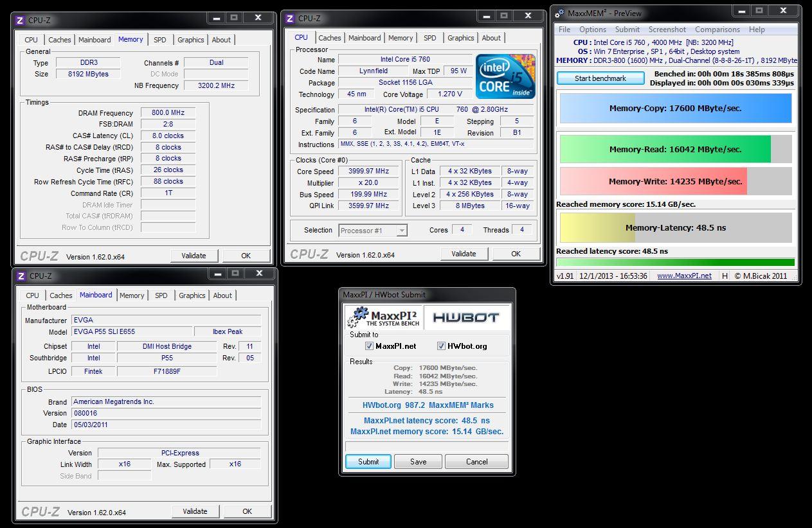Image resolution: width=812 pixels, height=528 pixels.
Task: Open Graphics tab in processor CPU-Z window
Action: click(461, 38)
